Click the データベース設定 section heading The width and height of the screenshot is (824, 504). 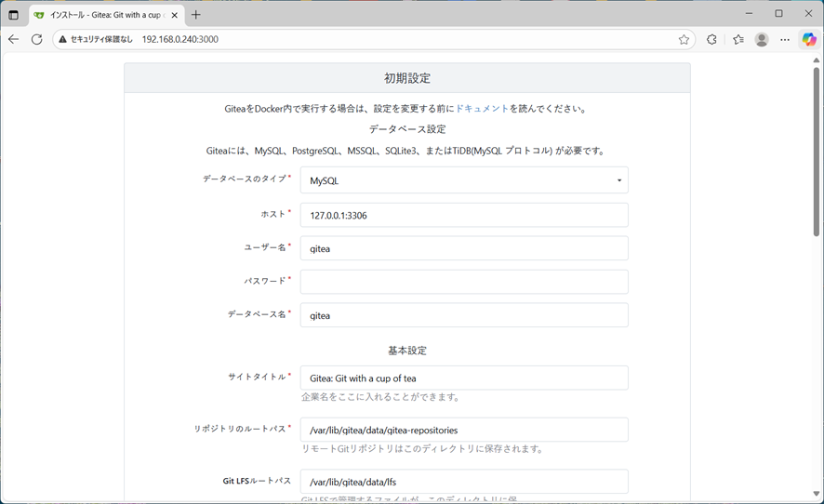(407, 129)
